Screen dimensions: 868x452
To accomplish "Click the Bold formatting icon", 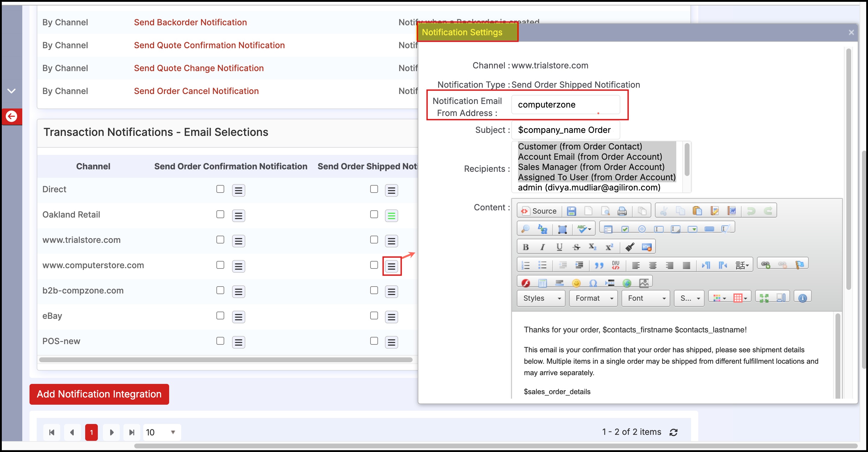I will pos(525,247).
